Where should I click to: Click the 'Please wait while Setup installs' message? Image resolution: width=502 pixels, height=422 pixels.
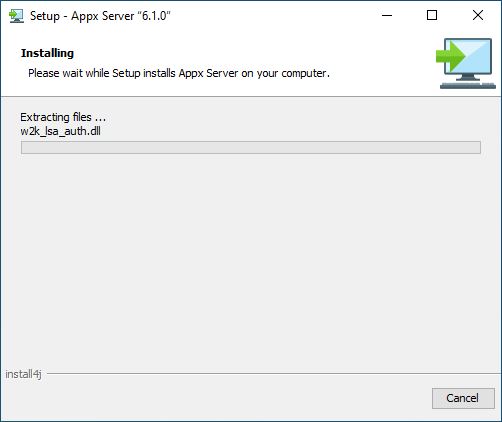tap(179, 73)
